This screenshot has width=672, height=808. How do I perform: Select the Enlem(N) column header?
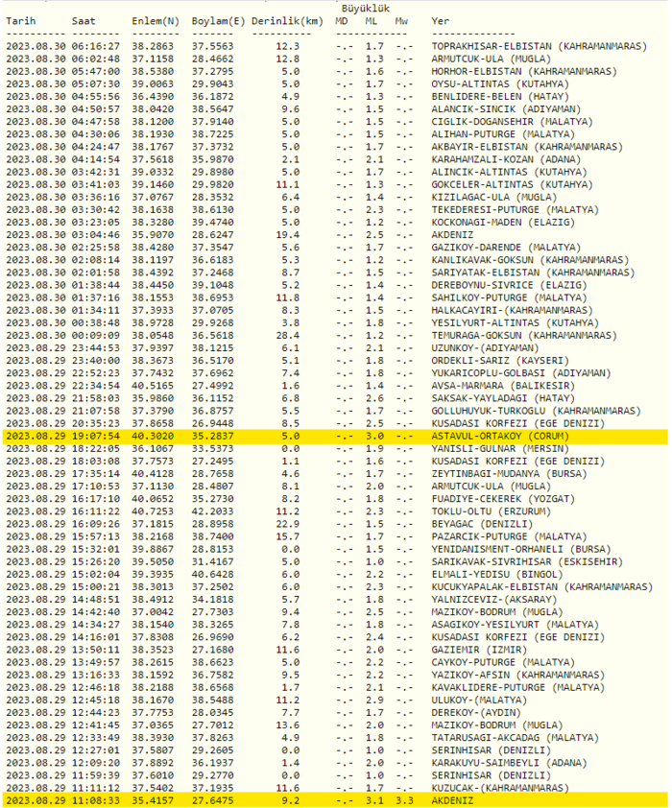155,20
